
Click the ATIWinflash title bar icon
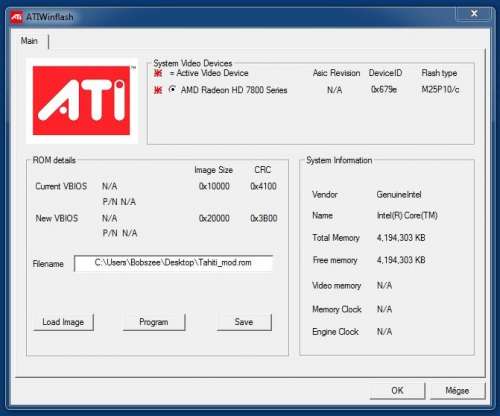16,17
